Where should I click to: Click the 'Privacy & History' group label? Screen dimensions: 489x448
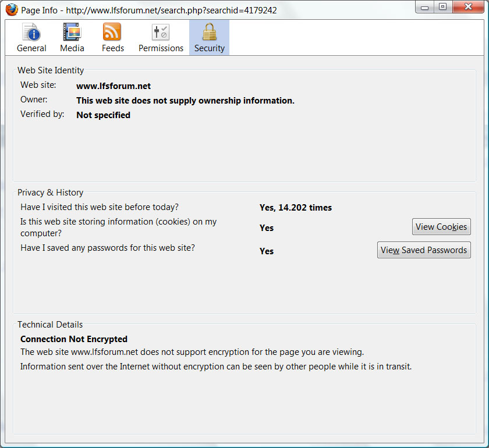[x=50, y=193]
